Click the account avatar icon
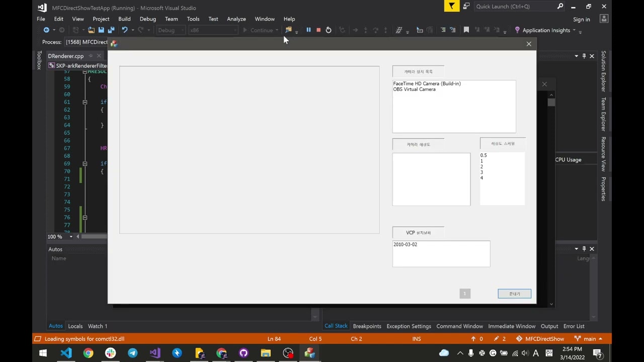This screenshot has width=644, height=362. pyautogui.click(x=604, y=19)
